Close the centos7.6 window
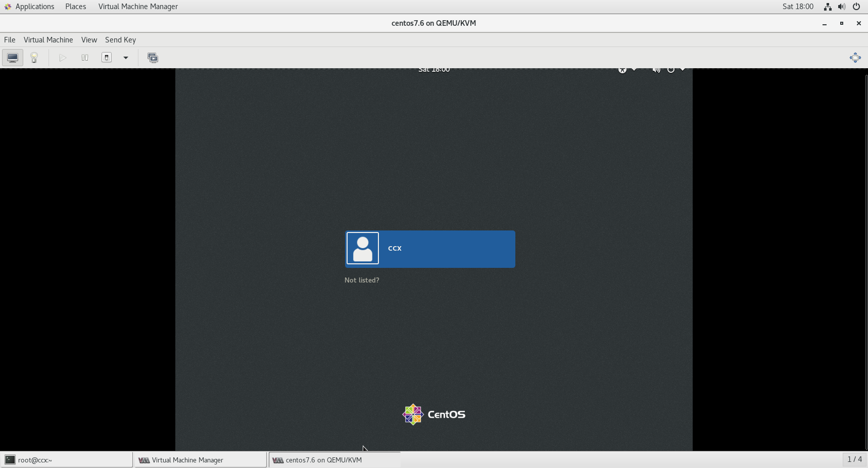Screen dimensions: 868x468 coord(858,23)
